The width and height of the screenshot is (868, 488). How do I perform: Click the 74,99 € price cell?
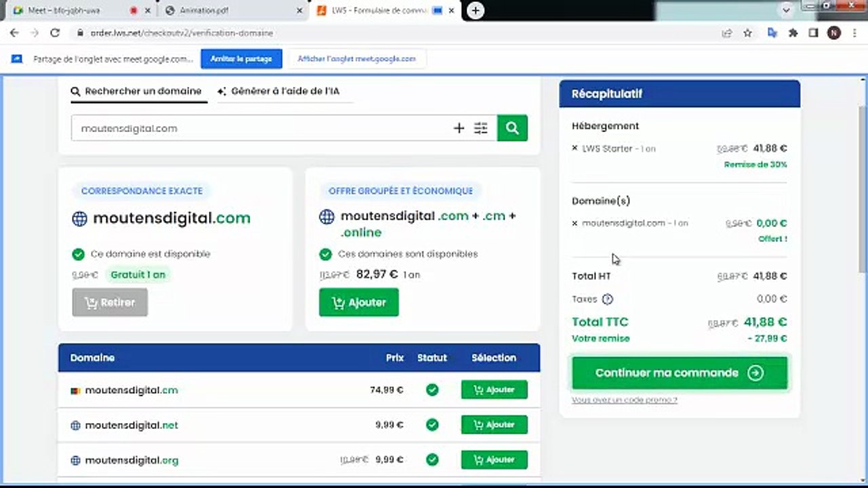tap(387, 390)
